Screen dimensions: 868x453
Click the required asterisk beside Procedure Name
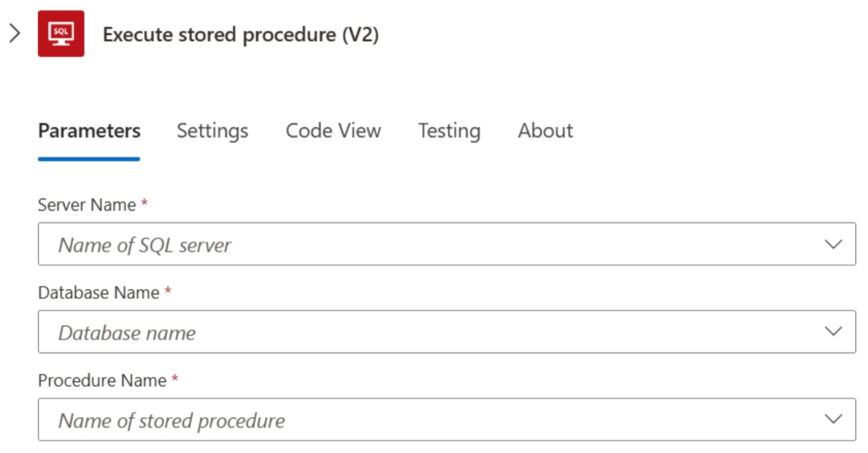click(175, 379)
